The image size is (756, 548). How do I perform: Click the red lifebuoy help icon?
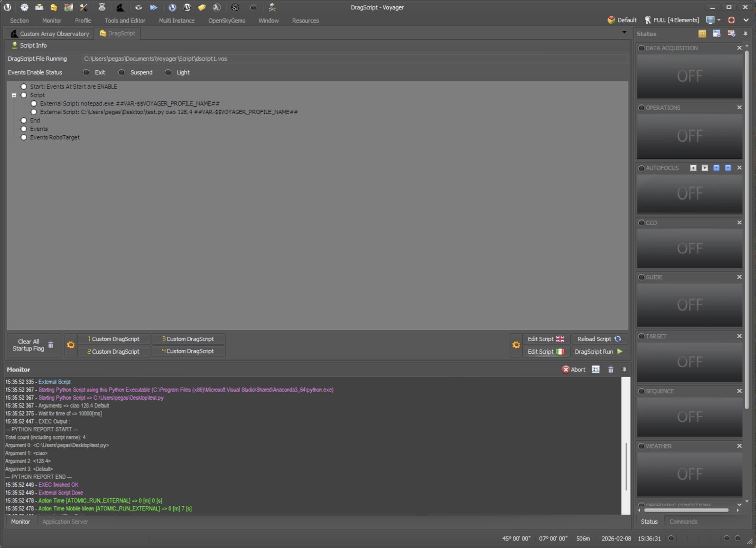click(x=731, y=20)
